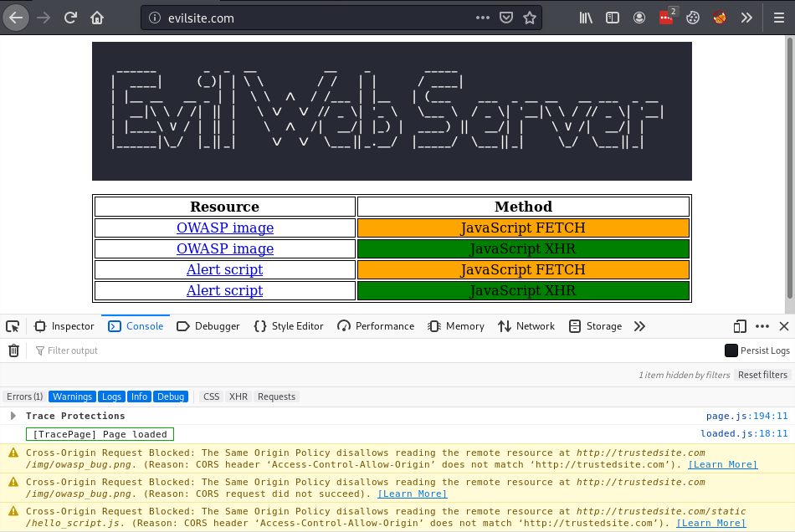Open source link loaded.js:18:11
Image resolution: width=795 pixels, height=532 pixels.
pyautogui.click(x=744, y=433)
